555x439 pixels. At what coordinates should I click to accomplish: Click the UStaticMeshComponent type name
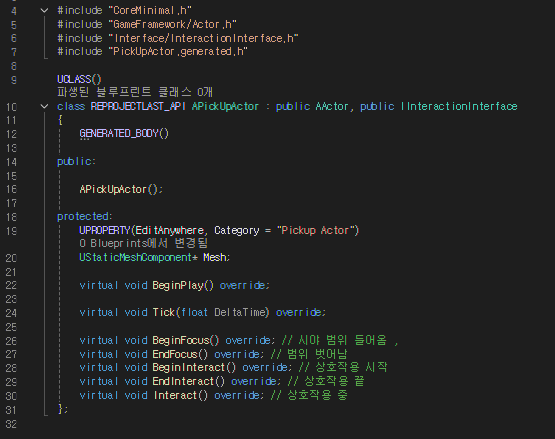pos(136,257)
